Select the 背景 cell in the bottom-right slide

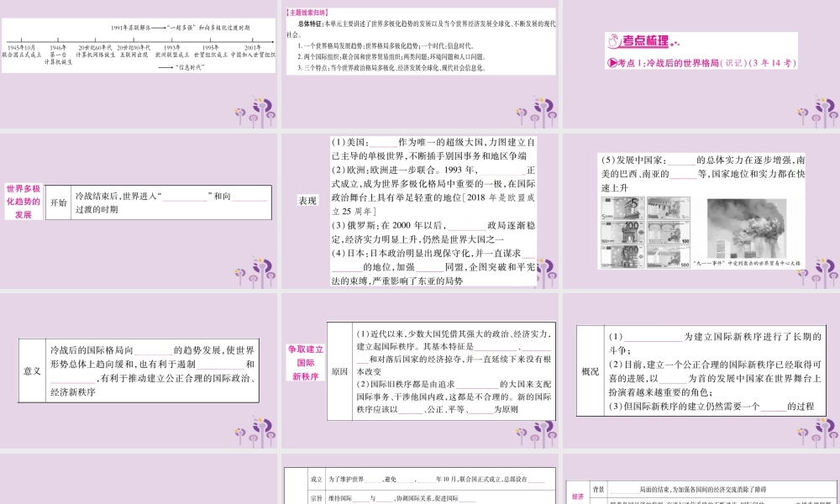(x=598, y=489)
